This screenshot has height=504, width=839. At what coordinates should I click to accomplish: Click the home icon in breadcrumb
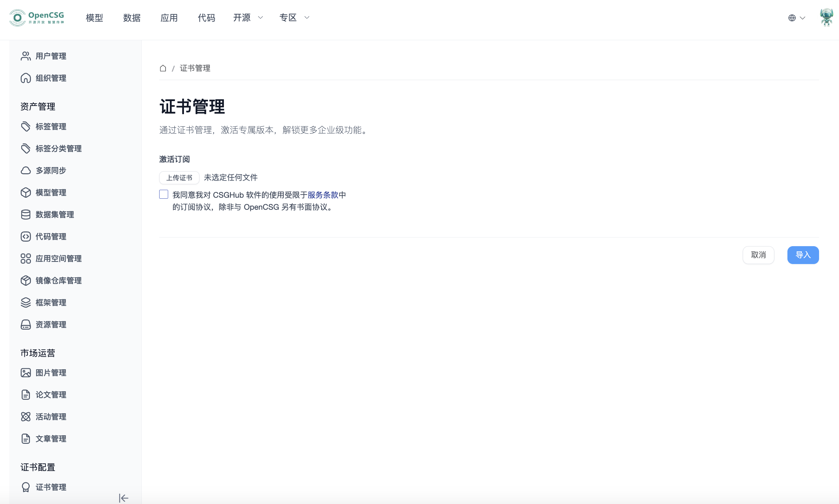(163, 68)
